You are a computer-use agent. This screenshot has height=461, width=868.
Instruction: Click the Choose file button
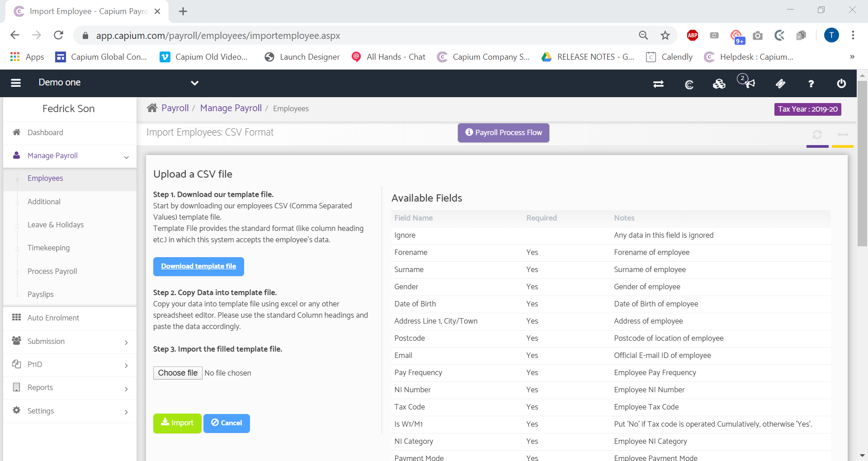[x=178, y=373]
